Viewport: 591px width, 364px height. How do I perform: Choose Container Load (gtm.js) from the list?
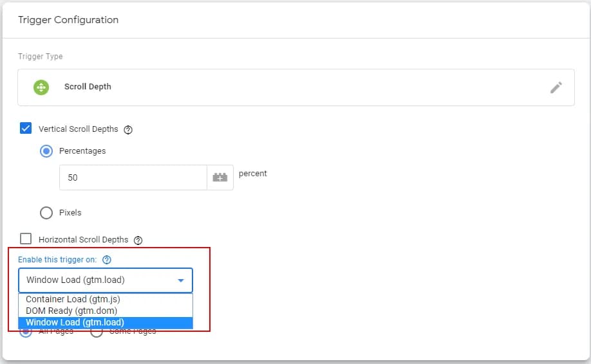pyautogui.click(x=73, y=299)
